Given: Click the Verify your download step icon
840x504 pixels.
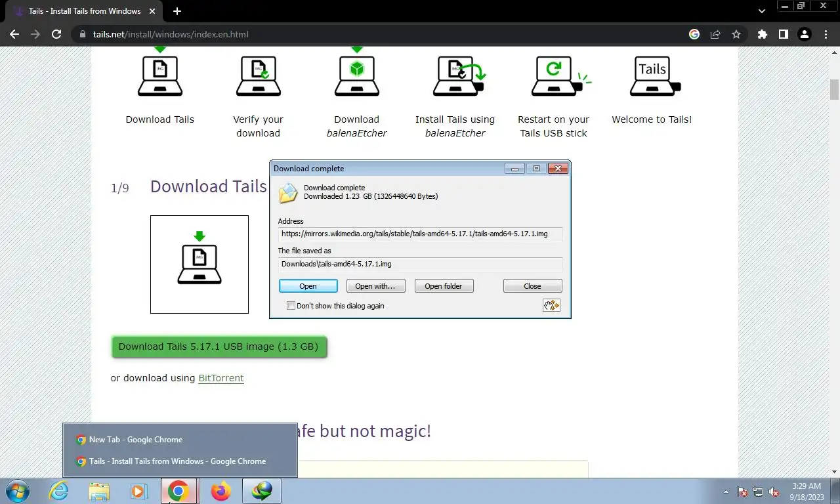Looking at the screenshot, I should tap(258, 76).
